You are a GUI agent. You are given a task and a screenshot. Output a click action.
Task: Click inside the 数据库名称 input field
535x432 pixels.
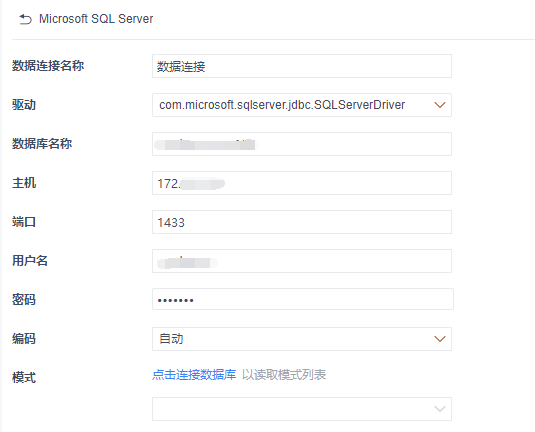[x=302, y=144]
